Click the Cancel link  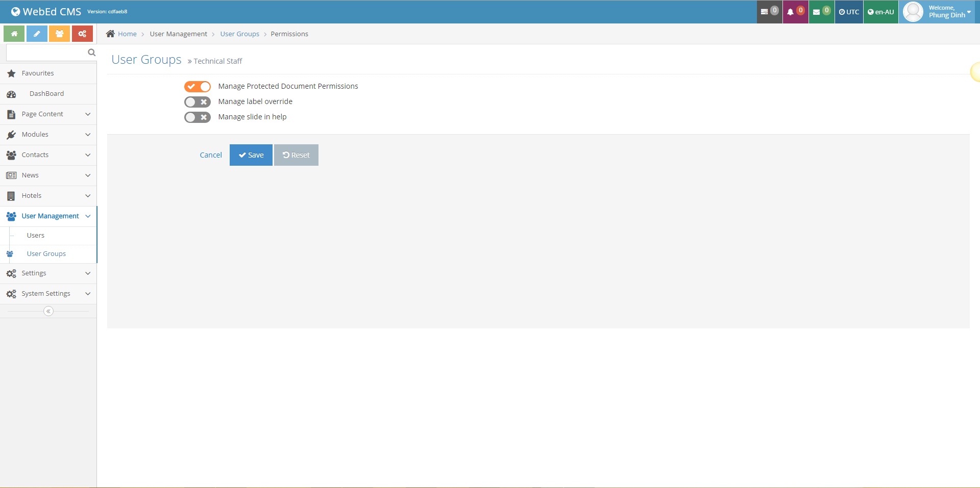tap(211, 155)
